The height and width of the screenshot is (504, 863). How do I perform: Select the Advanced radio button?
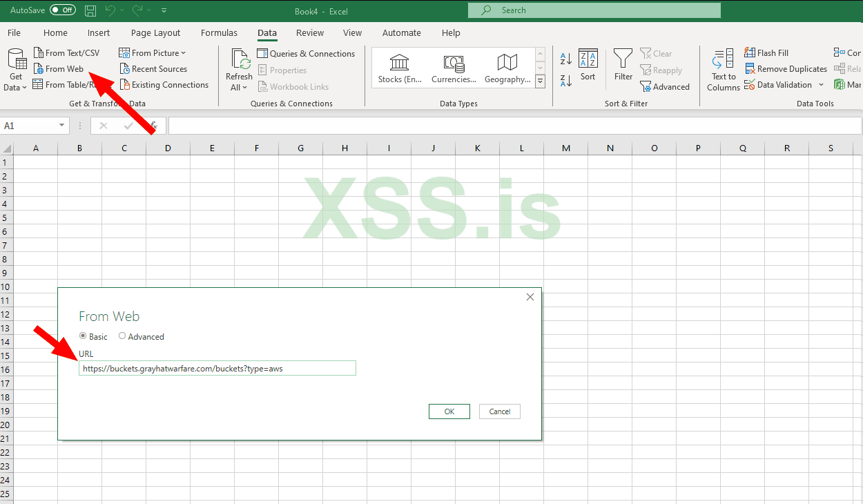point(122,336)
